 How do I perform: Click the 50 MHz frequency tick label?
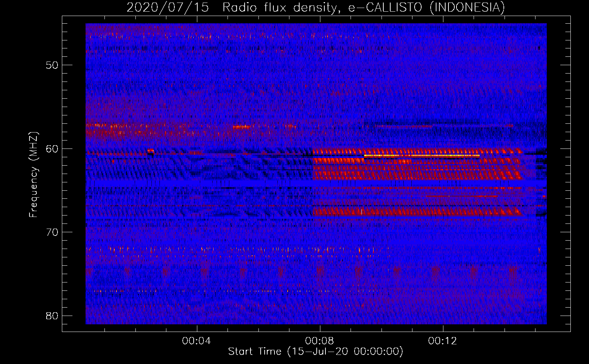[52, 65]
